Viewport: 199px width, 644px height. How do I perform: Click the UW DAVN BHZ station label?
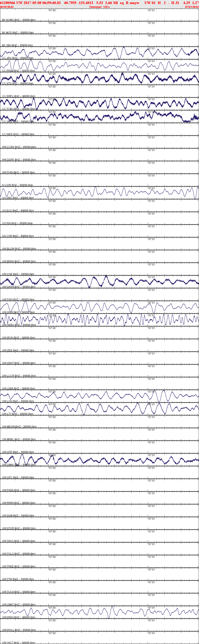(x=19, y=287)
